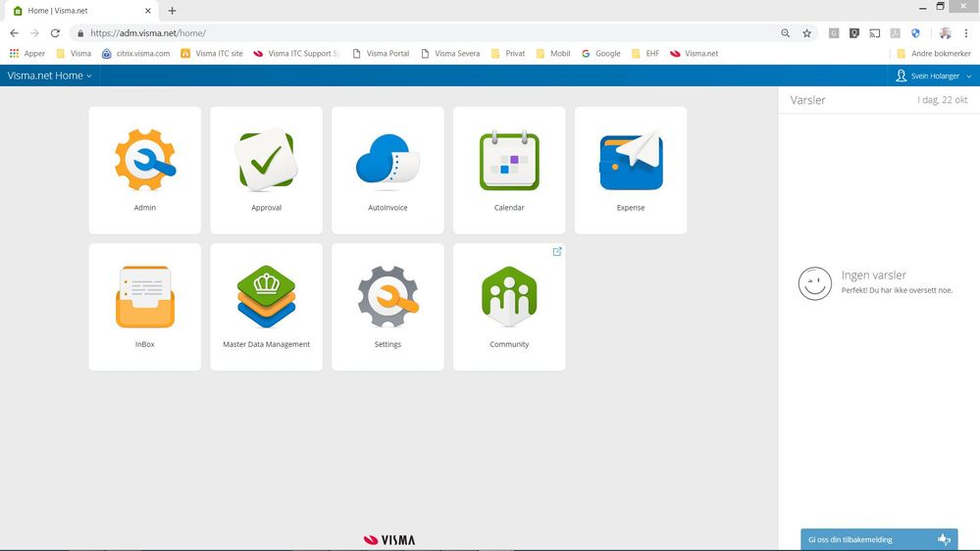This screenshot has height=551, width=980.
Task: Open the Mobil bookmark folder
Action: pos(553,54)
